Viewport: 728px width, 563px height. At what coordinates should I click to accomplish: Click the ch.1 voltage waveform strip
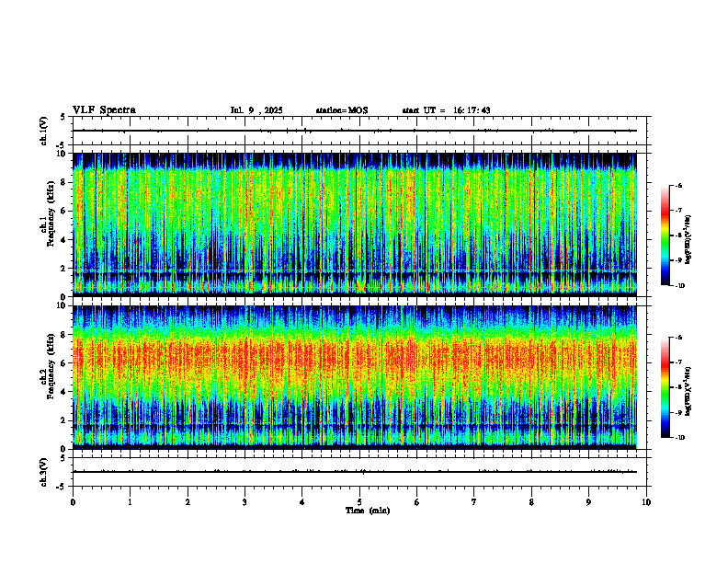coord(359,131)
